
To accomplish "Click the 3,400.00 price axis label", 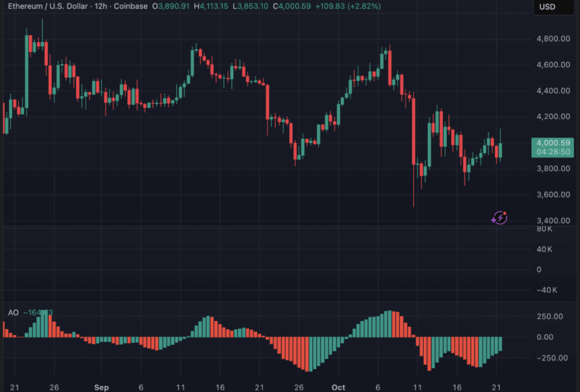I will click(x=553, y=220).
